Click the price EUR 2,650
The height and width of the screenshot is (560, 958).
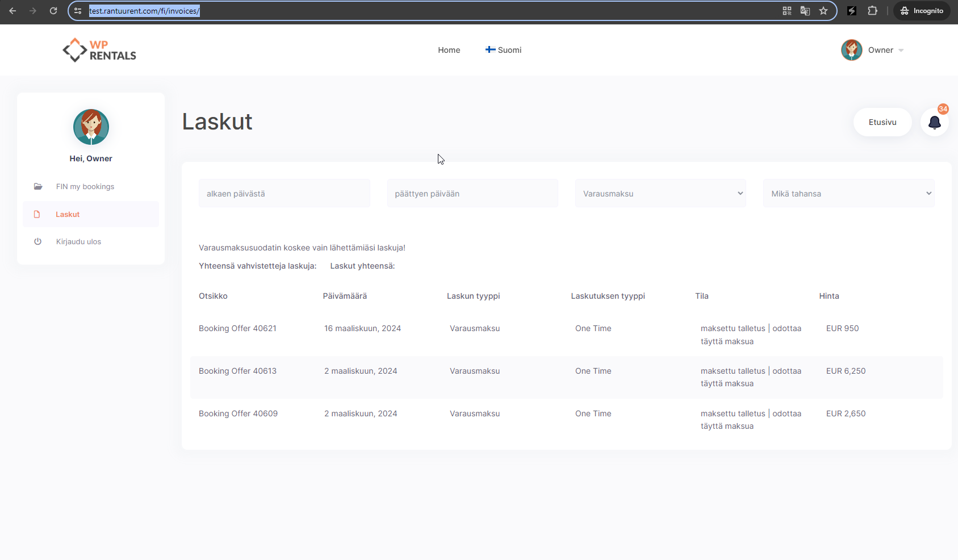pyautogui.click(x=846, y=413)
